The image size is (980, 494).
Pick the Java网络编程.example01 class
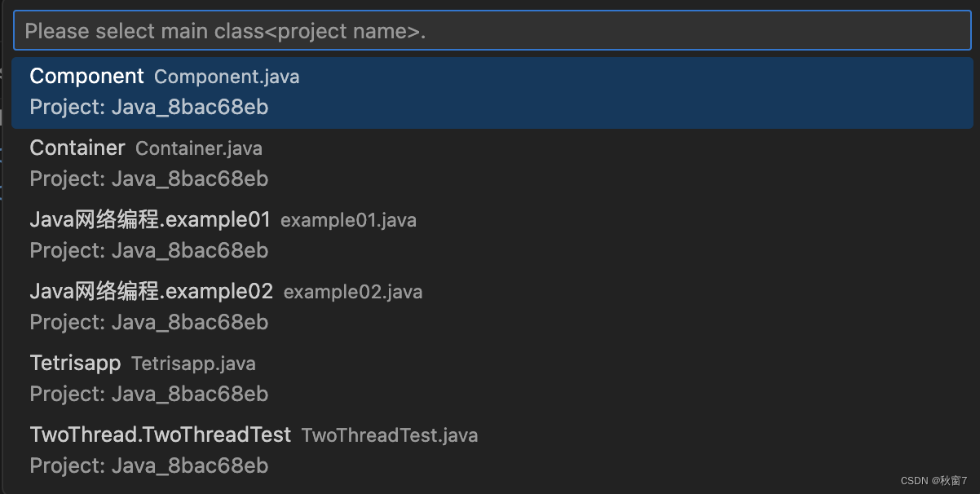pyautogui.click(x=150, y=220)
